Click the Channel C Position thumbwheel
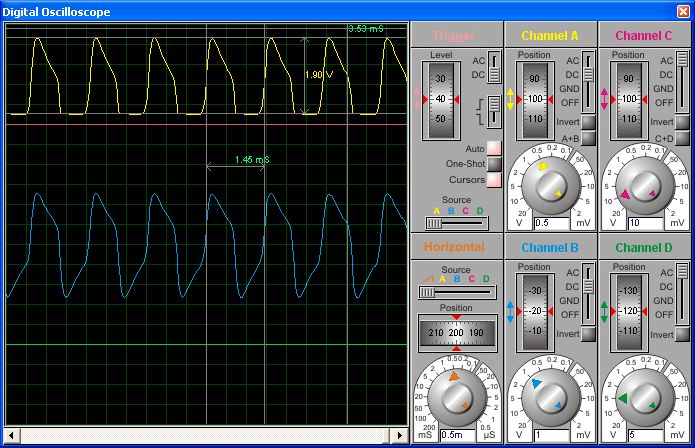The width and height of the screenshot is (695, 448). coord(629,101)
